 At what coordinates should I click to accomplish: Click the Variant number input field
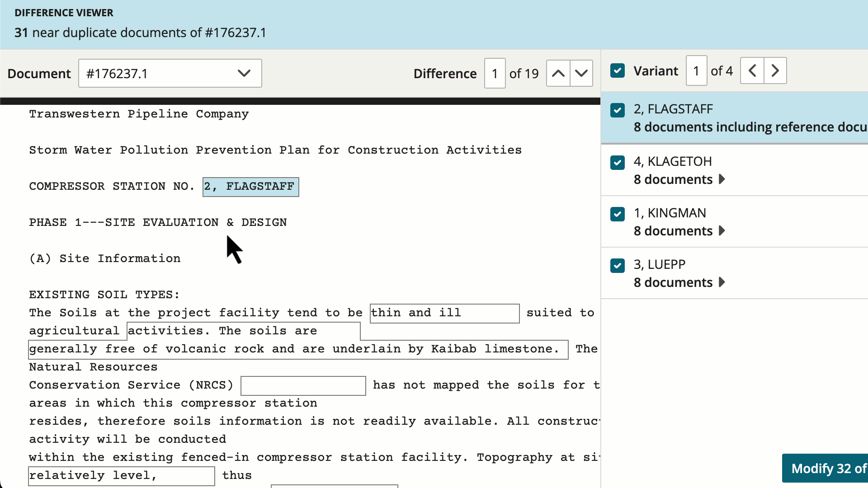696,70
